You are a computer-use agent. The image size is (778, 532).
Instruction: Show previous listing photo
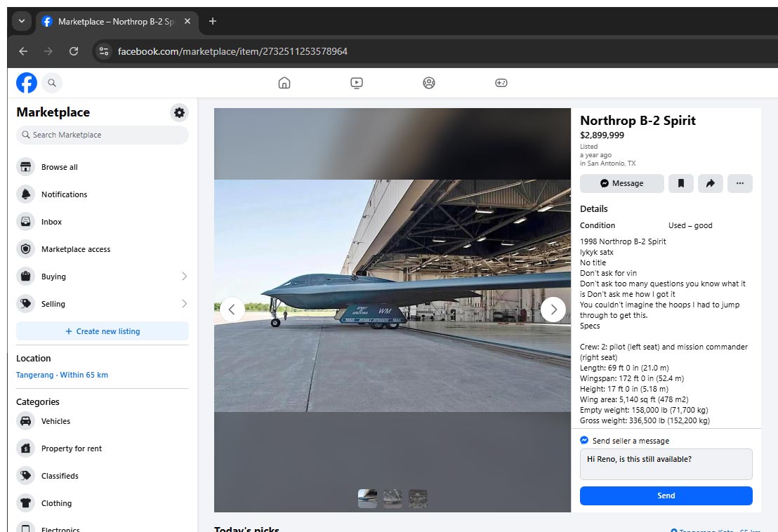[232, 310]
